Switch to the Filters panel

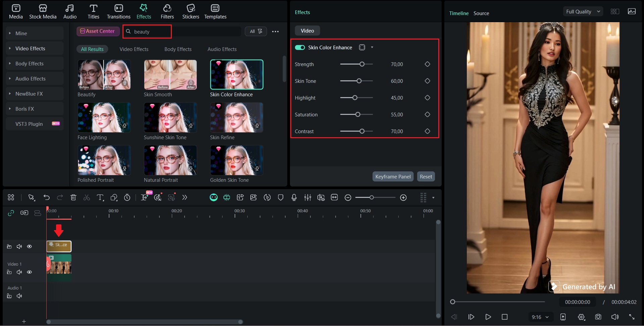tap(167, 11)
